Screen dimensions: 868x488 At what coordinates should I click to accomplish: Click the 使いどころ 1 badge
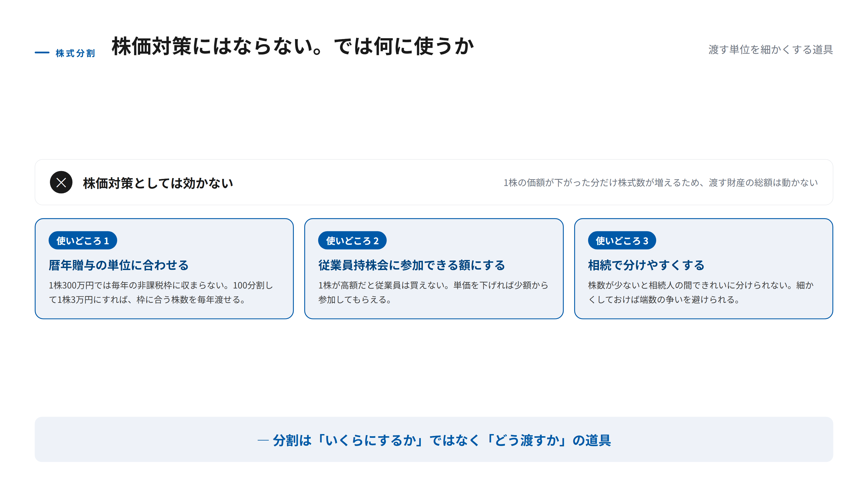pyautogui.click(x=82, y=240)
